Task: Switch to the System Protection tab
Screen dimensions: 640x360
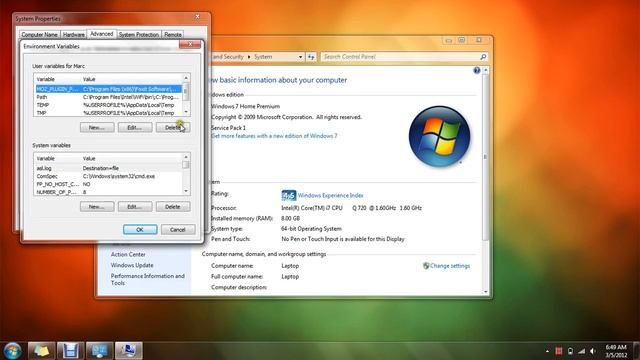Action: pyautogui.click(x=138, y=35)
